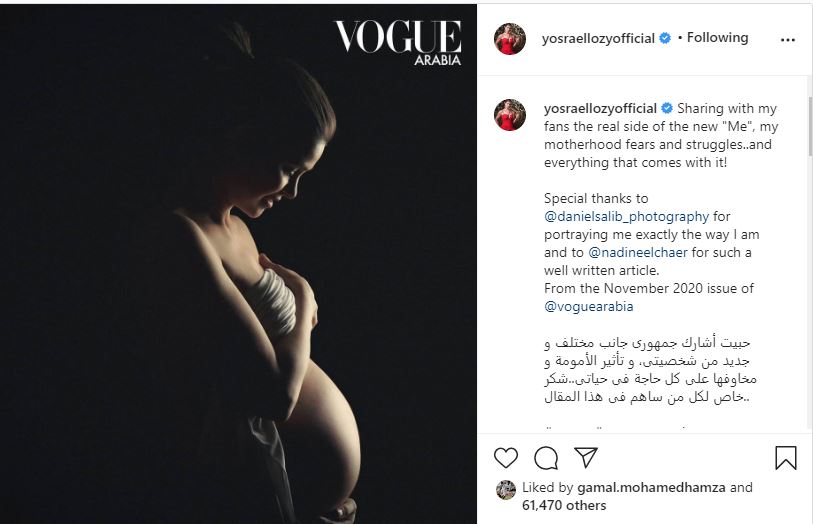Like the post with the heart icon

coord(506,458)
